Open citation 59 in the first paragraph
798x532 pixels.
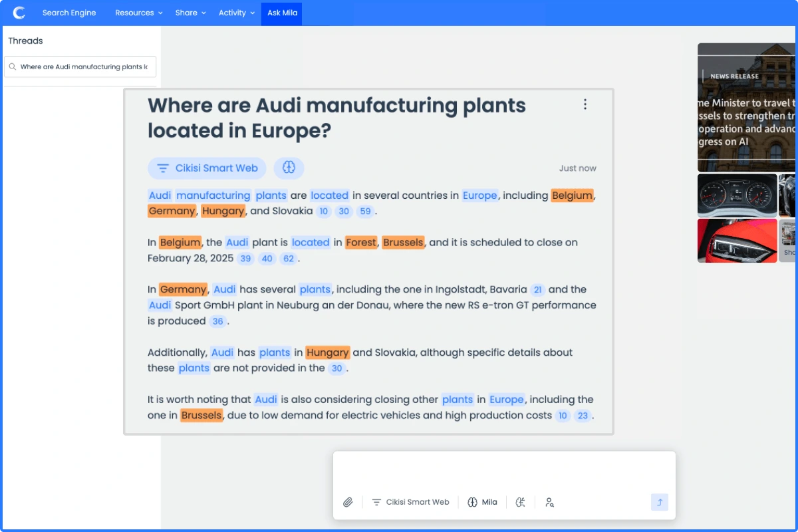pos(365,211)
